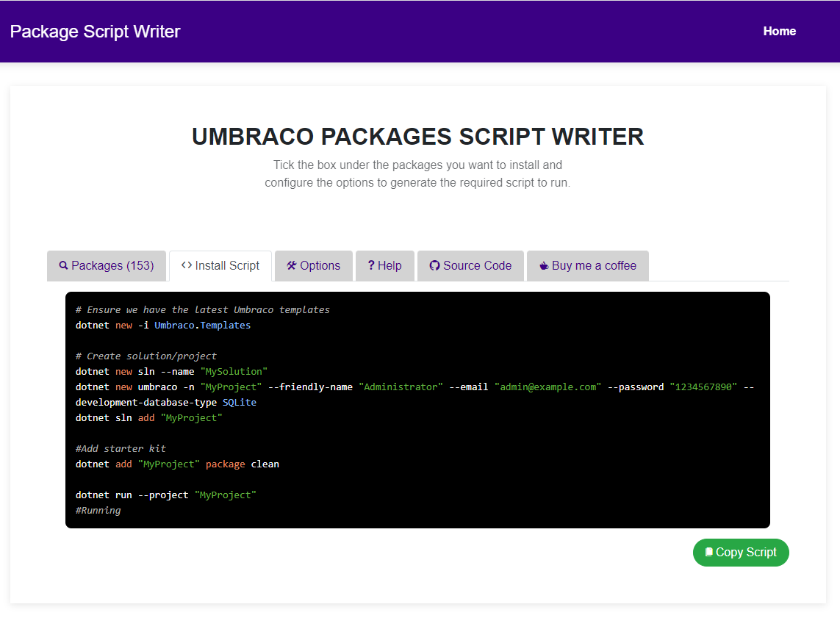Viewport: 840px width, 618px height.
Task: Switch to the Packages (153) tab
Action: click(112, 266)
